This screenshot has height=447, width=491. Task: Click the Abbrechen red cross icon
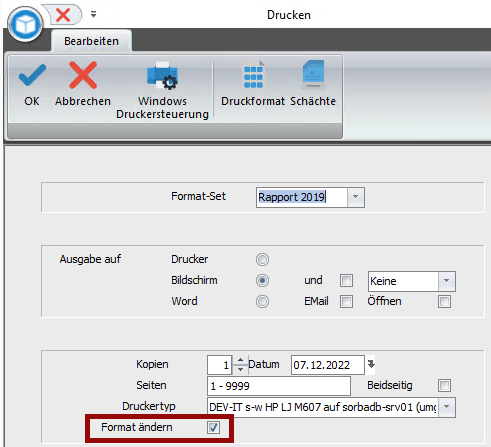[x=83, y=75]
